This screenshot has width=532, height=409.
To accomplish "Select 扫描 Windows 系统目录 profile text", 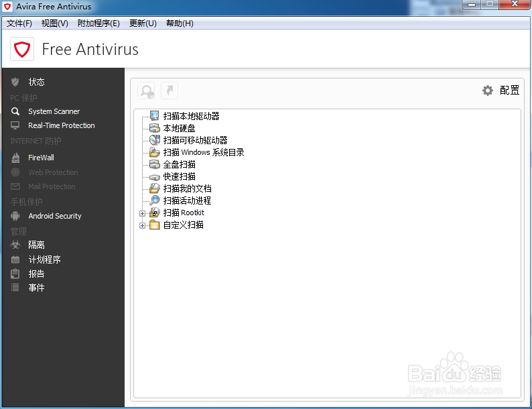I will click(x=204, y=152).
